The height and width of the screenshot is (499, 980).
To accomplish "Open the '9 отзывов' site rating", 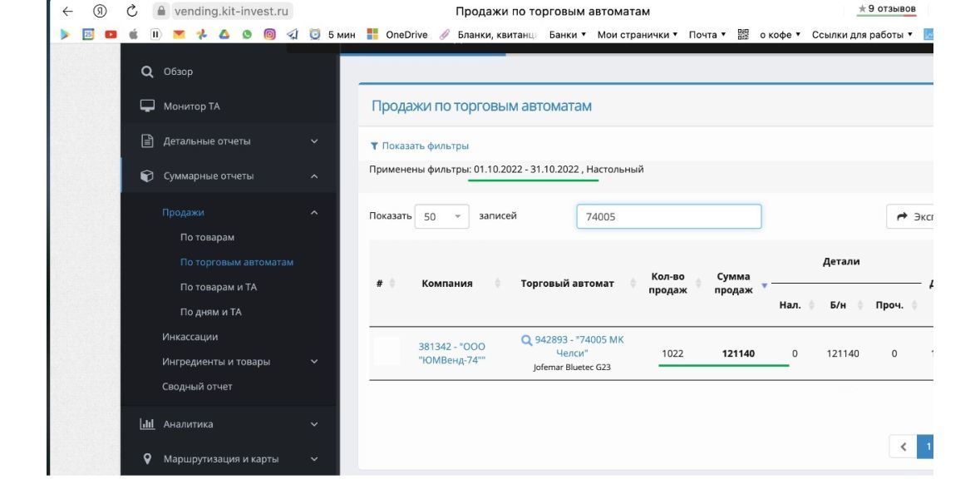I will pyautogui.click(x=887, y=9).
